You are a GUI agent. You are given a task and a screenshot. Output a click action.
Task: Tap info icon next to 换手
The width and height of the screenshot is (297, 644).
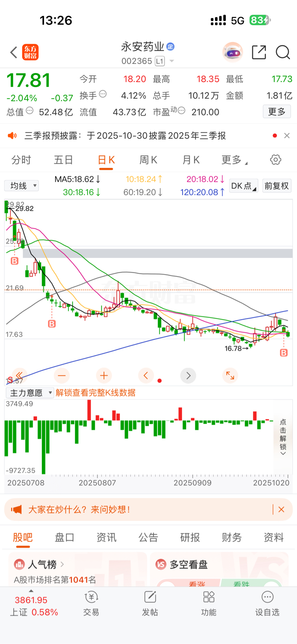click(103, 94)
